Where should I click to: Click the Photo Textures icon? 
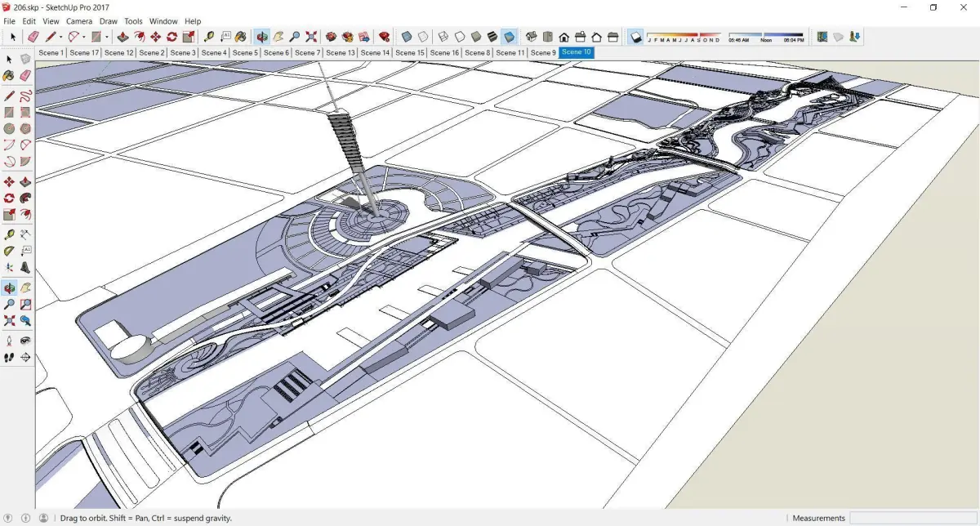[854, 37]
